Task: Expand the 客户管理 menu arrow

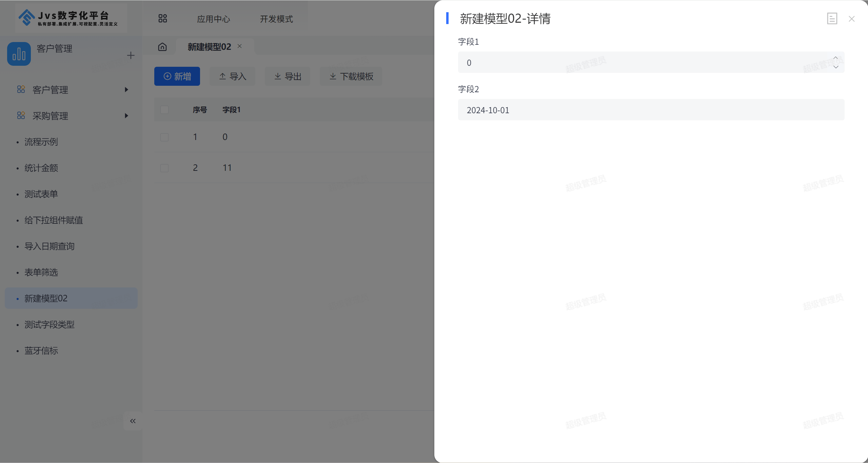Action: click(x=126, y=90)
